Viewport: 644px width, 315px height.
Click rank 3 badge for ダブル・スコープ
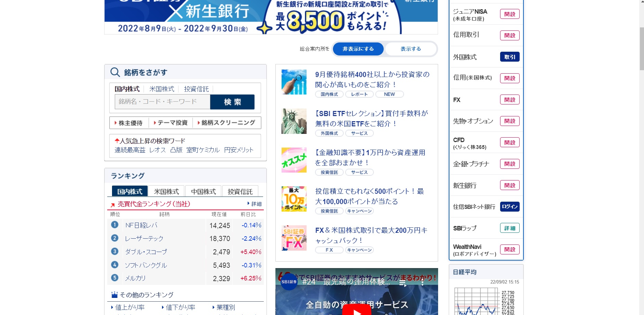(115, 251)
